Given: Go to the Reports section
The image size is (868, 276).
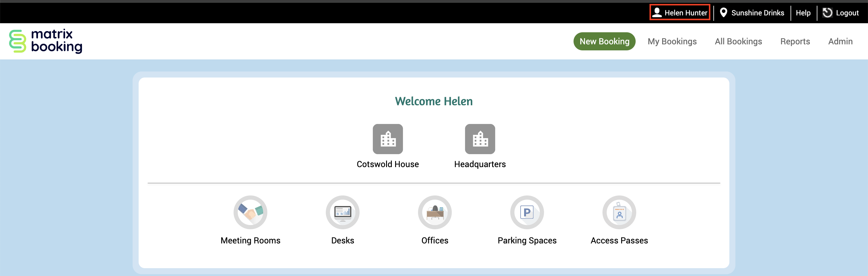Looking at the screenshot, I should tap(795, 41).
